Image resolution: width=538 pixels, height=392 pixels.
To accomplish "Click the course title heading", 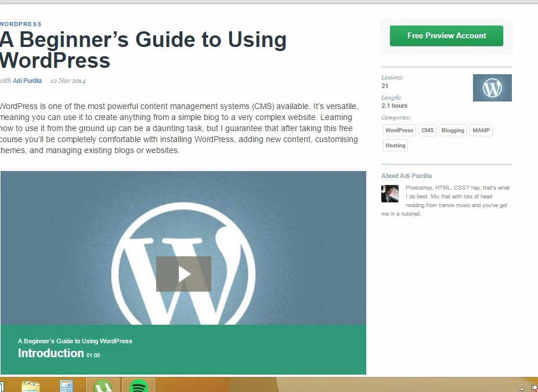I will [143, 50].
